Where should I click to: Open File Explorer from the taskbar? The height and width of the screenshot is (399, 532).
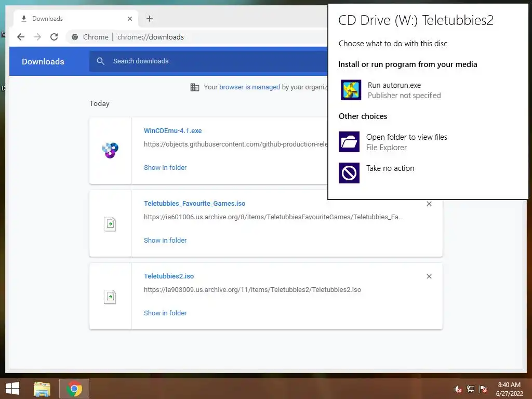[42, 389]
